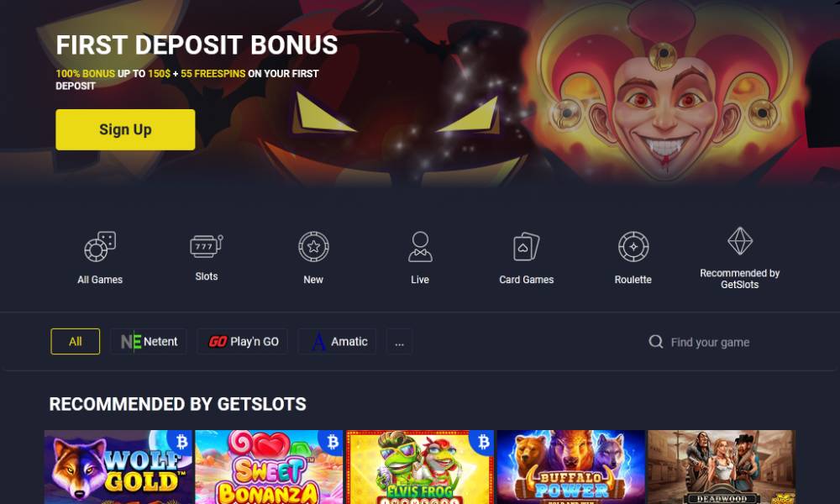The height and width of the screenshot is (504, 840).
Task: Click the yellow Sign Up button
Action: tap(125, 129)
